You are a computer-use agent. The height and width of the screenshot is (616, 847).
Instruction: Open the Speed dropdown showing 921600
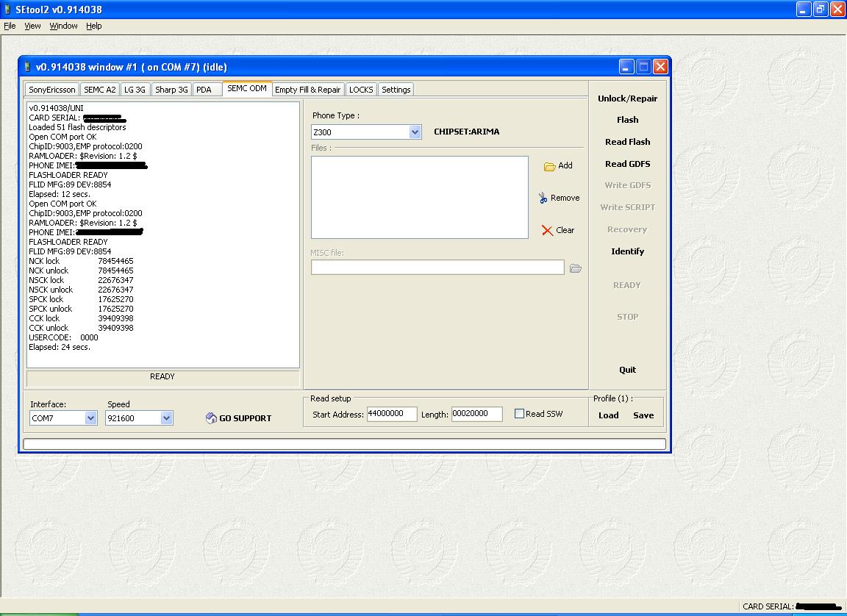click(166, 418)
